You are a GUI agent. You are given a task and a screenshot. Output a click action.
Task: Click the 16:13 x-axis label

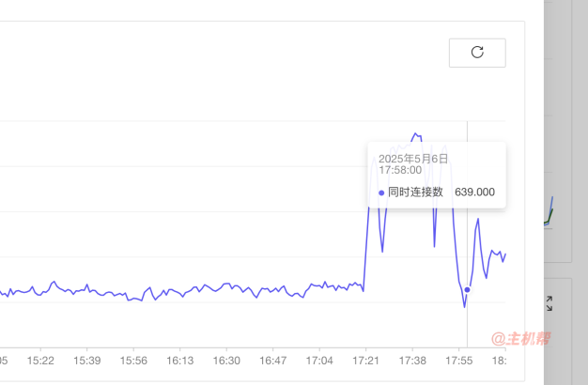180,361
